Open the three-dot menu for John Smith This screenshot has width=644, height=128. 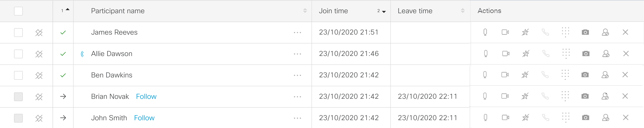pyautogui.click(x=297, y=118)
